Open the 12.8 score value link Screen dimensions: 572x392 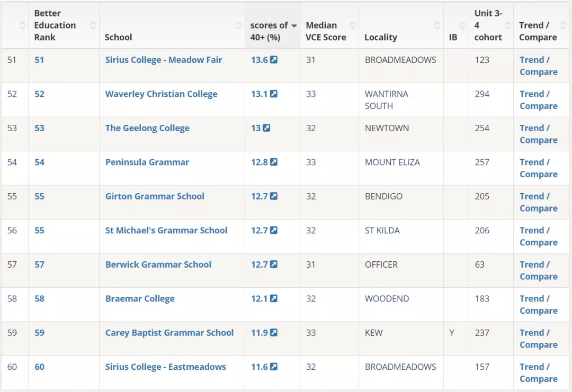[260, 162]
